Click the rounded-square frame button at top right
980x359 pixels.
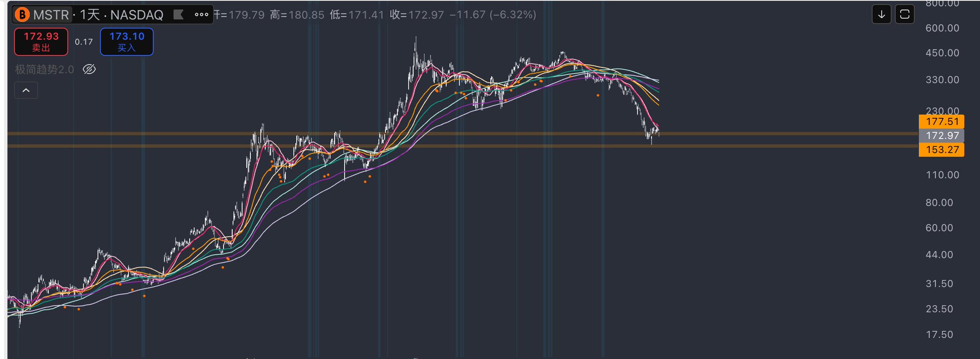(905, 14)
